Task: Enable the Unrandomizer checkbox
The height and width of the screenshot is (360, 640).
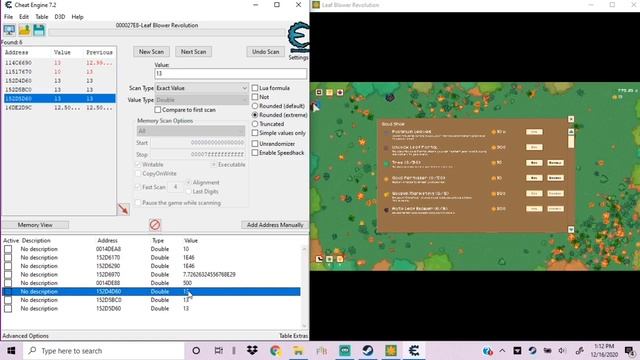Action: click(x=255, y=143)
